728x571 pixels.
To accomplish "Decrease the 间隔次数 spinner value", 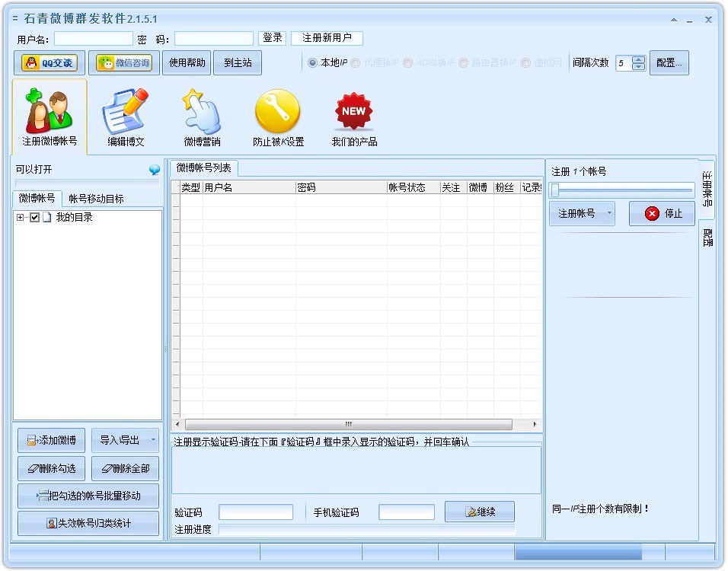I will coord(639,66).
